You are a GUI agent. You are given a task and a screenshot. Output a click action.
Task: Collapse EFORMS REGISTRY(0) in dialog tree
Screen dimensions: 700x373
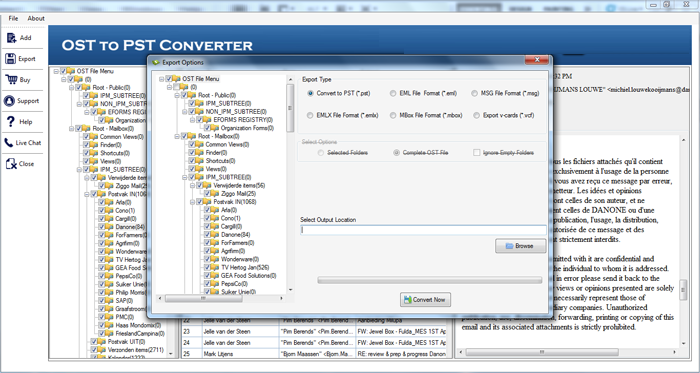tap(192, 120)
